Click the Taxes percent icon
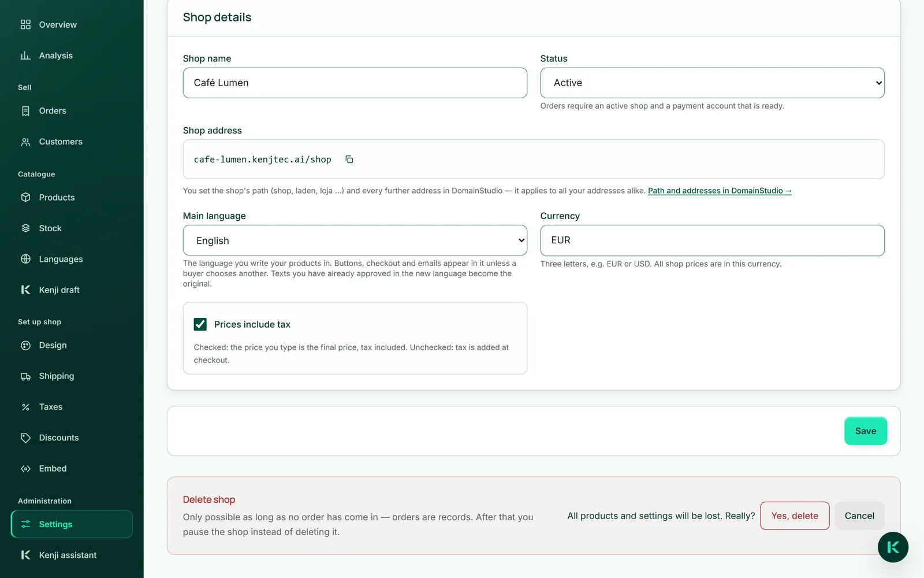This screenshot has height=578, width=924. point(25,407)
